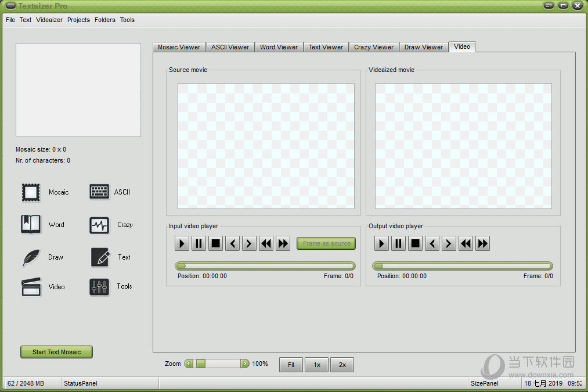This screenshot has height=392, width=588.
Task: Select the Video tab
Action: [462, 46]
